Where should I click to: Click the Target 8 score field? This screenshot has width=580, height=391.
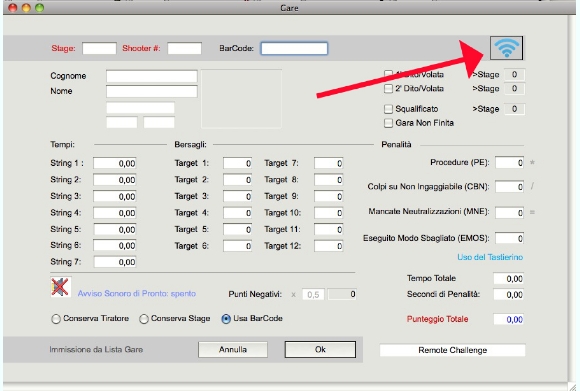328,180
